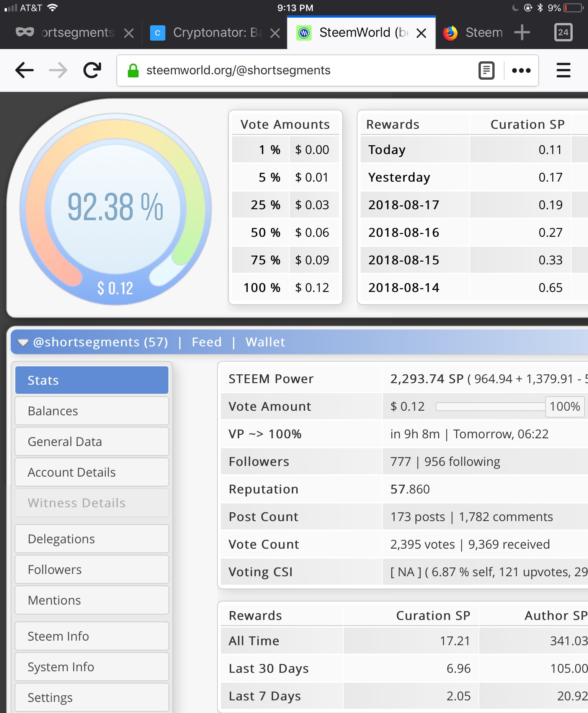Open the @shortsegments (57) profile link

point(100,342)
